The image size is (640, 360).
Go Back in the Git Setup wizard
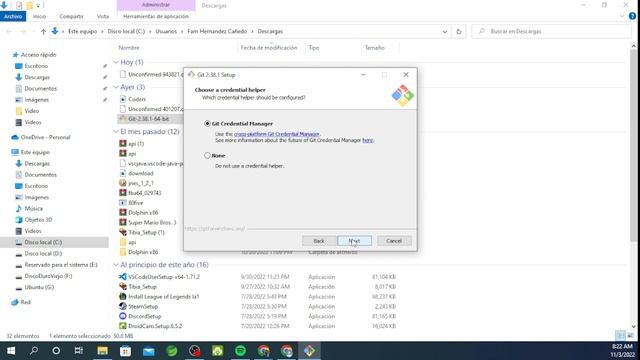click(319, 241)
